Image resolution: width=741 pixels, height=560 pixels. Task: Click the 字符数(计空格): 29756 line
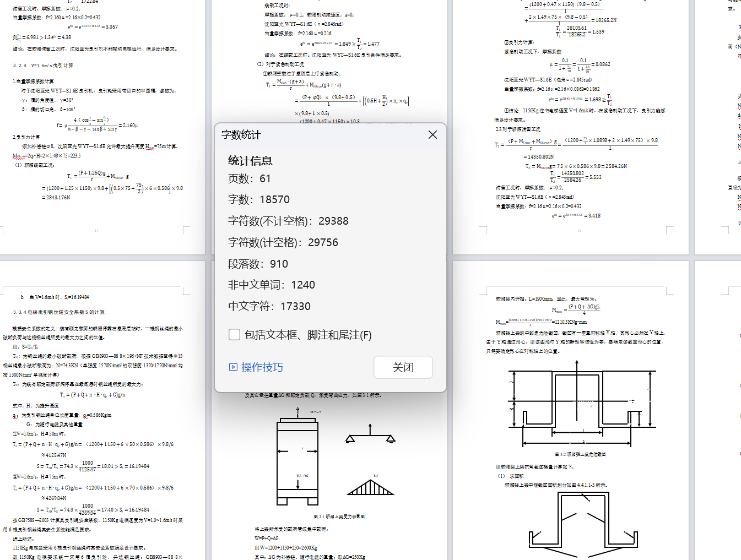[x=283, y=242]
